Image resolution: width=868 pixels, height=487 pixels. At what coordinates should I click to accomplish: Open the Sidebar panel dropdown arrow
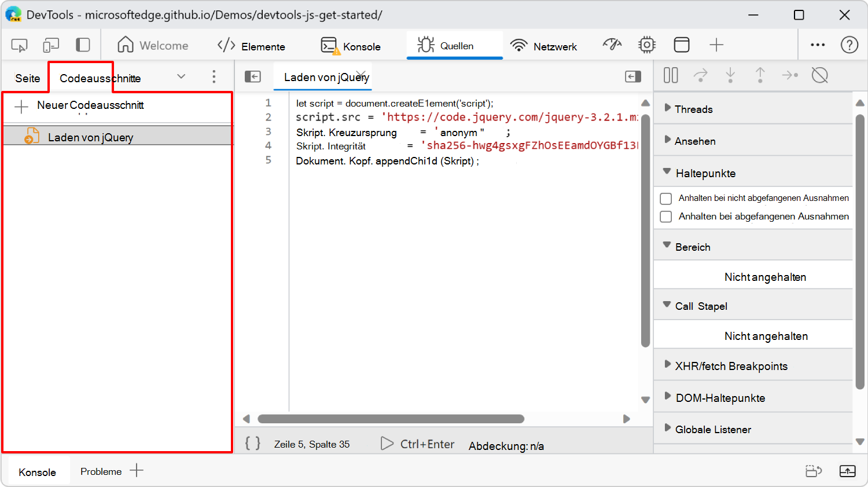pos(181,76)
